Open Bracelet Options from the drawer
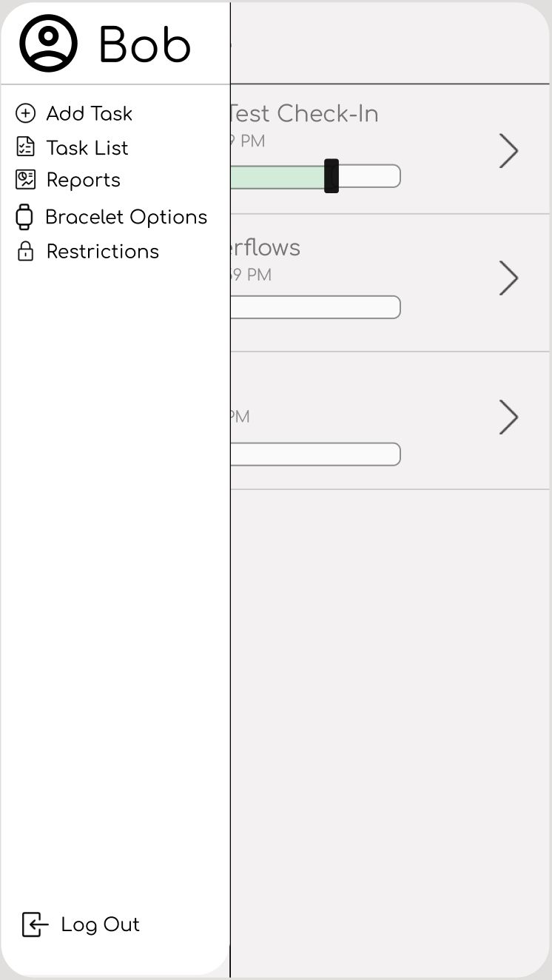 tap(126, 217)
